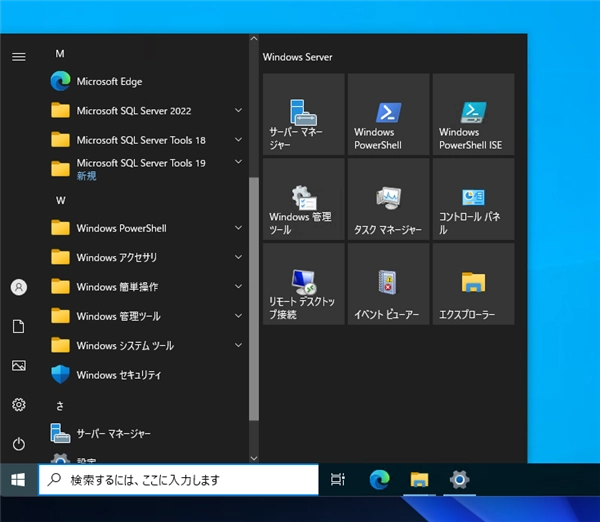The image size is (600, 522).
Task: Click the W letter group header
Action: [60, 200]
